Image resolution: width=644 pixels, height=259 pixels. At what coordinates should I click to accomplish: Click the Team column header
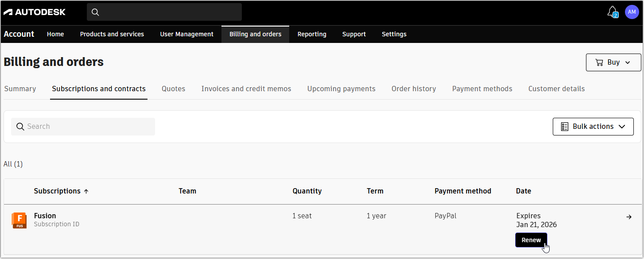point(187,191)
